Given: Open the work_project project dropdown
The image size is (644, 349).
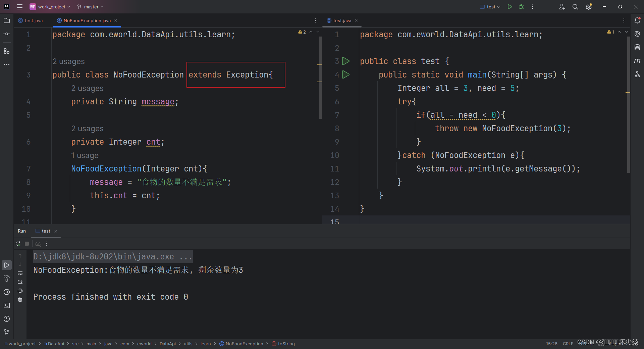Looking at the screenshot, I should 50,7.
